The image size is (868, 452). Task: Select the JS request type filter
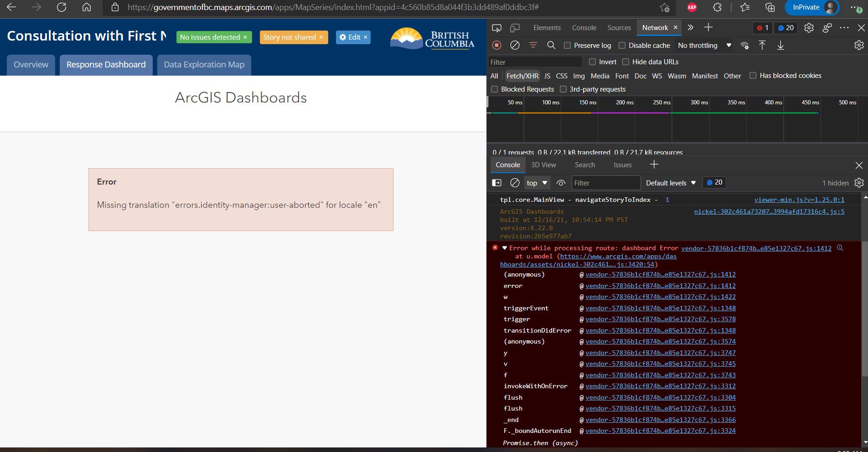point(547,76)
